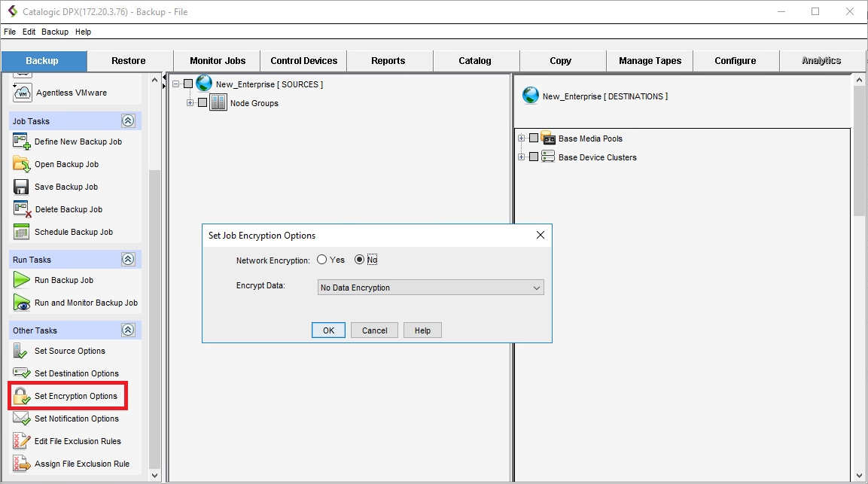Expand the Base Device Clusters tree node
The width and height of the screenshot is (868, 484).
(522, 157)
